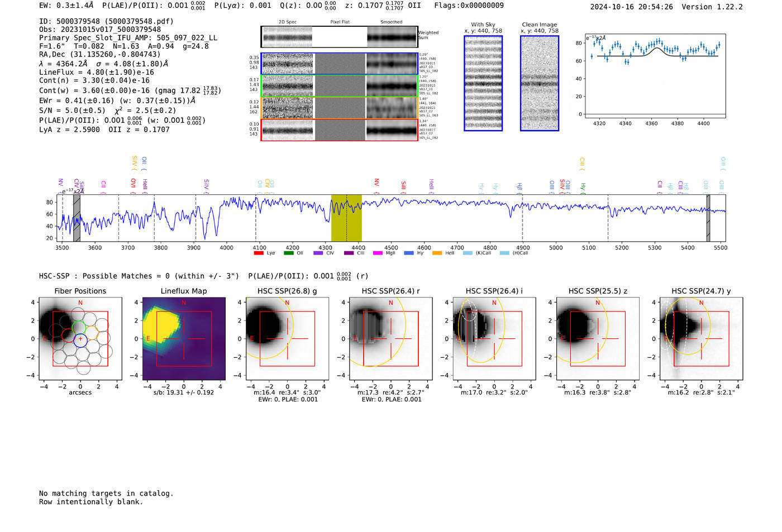Click the 'LineFlux = 4.80(±1.90)e-16' value
The width and height of the screenshot is (782, 532).
[x=96, y=73]
